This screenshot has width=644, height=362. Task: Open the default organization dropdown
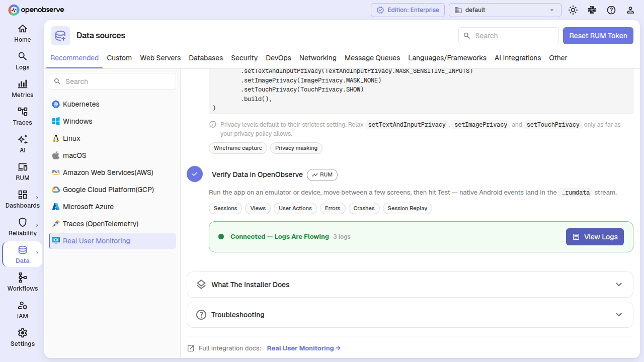505,10
